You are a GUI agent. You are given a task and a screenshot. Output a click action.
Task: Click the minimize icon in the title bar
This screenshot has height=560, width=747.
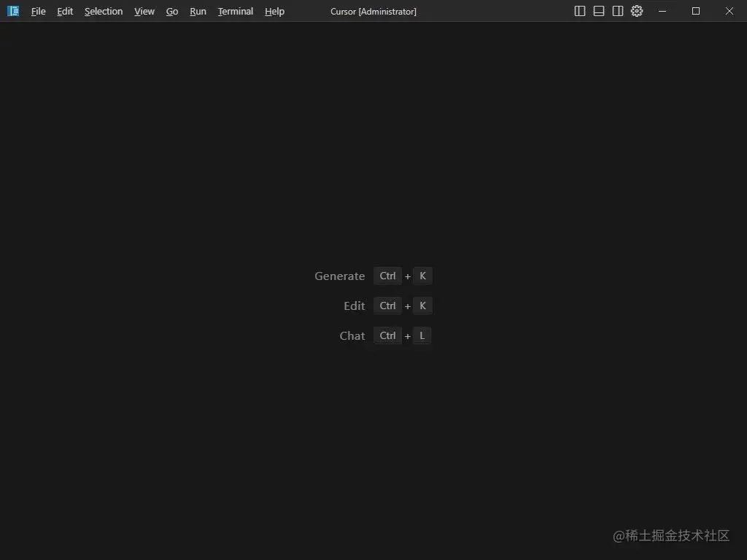point(662,11)
